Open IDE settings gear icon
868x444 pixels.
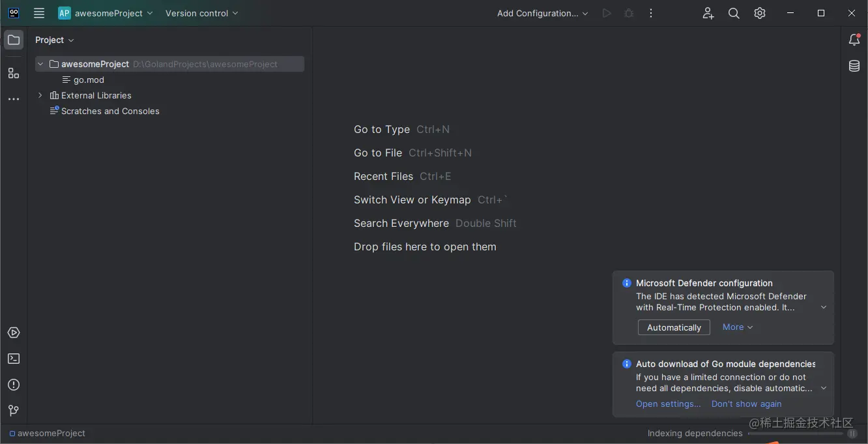(x=760, y=13)
